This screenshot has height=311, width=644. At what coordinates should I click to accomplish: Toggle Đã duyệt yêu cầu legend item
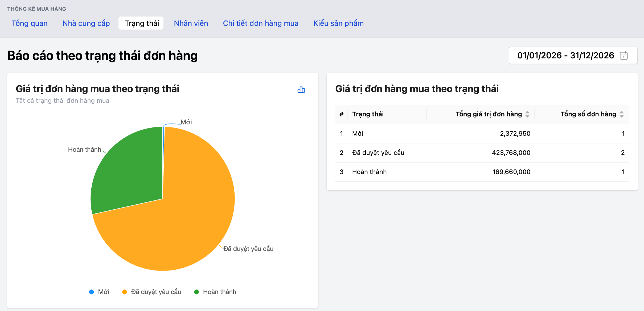pyautogui.click(x=156, y=292)
